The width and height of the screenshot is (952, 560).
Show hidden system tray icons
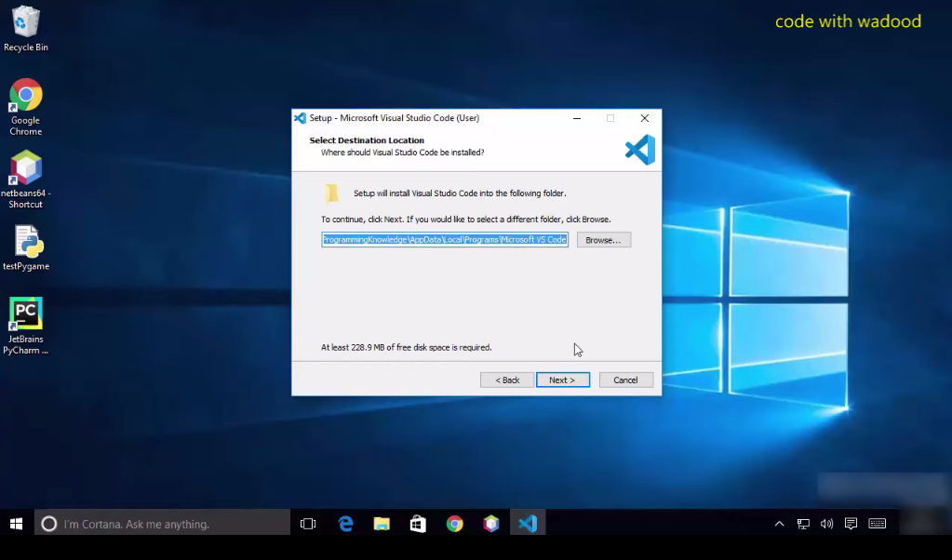coord(779,524)
